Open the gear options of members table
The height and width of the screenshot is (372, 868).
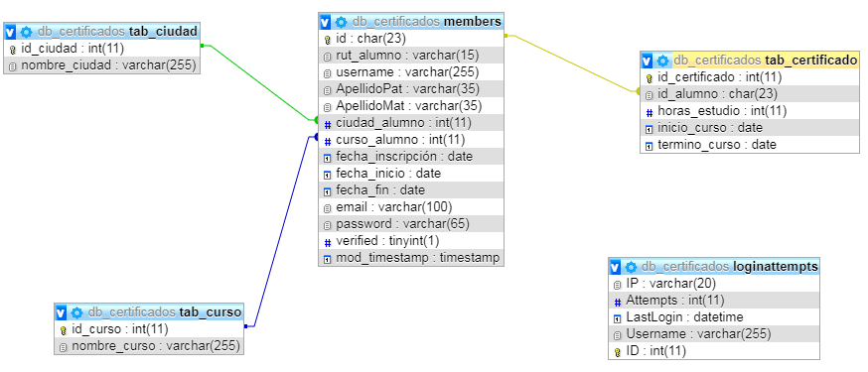click(342, 22)
